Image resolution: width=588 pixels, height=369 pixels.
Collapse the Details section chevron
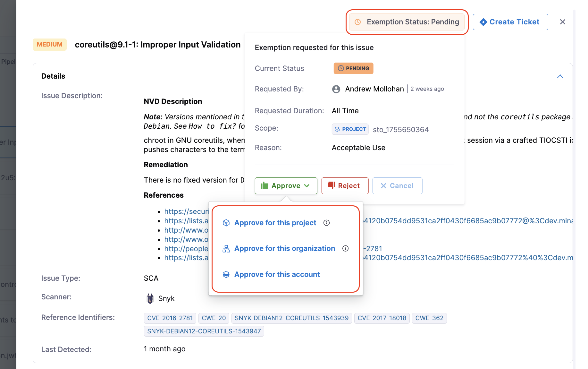click(560, 76)
